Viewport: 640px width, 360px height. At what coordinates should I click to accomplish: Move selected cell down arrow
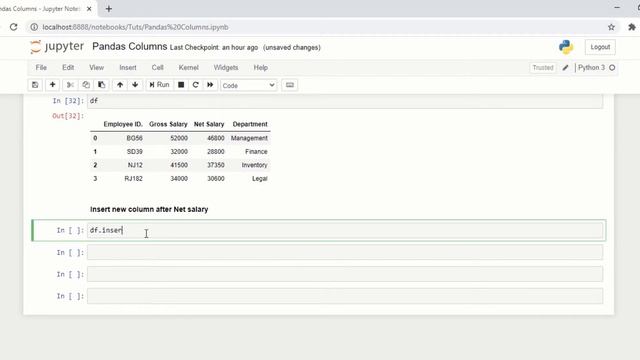[x=135, y=85]
